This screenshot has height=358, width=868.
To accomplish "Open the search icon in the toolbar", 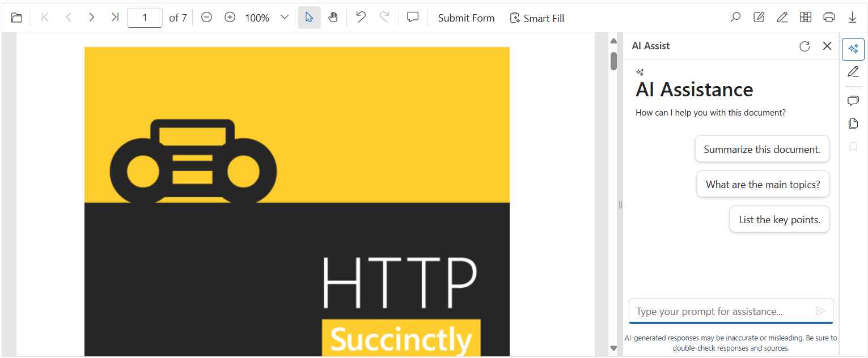I will tap(735, 17).
